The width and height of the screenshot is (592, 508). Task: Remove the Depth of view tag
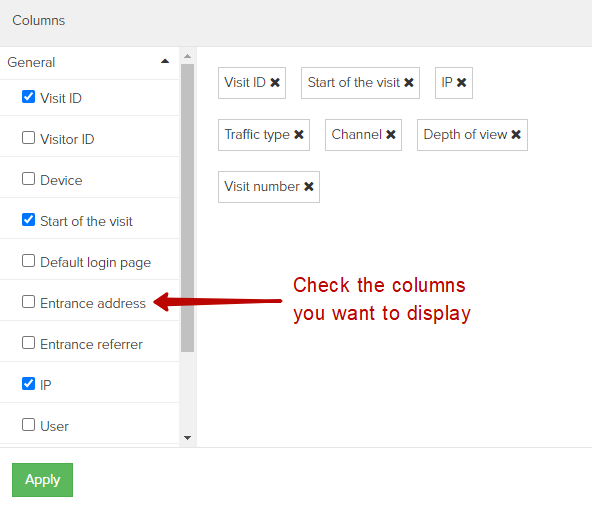[516, 134]
